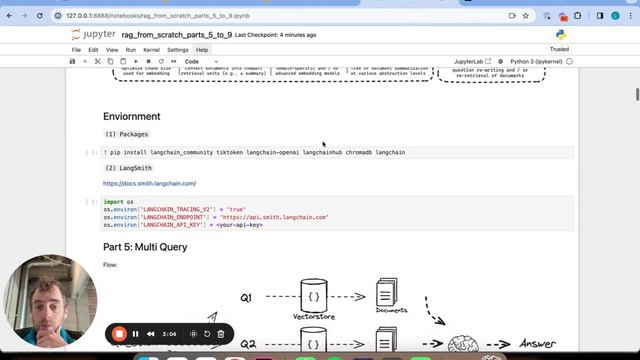Image resolution: width=640 pixels, height=360 pixels.
Task: Click the (1) Packages text
Action: (x=127, y=134)
